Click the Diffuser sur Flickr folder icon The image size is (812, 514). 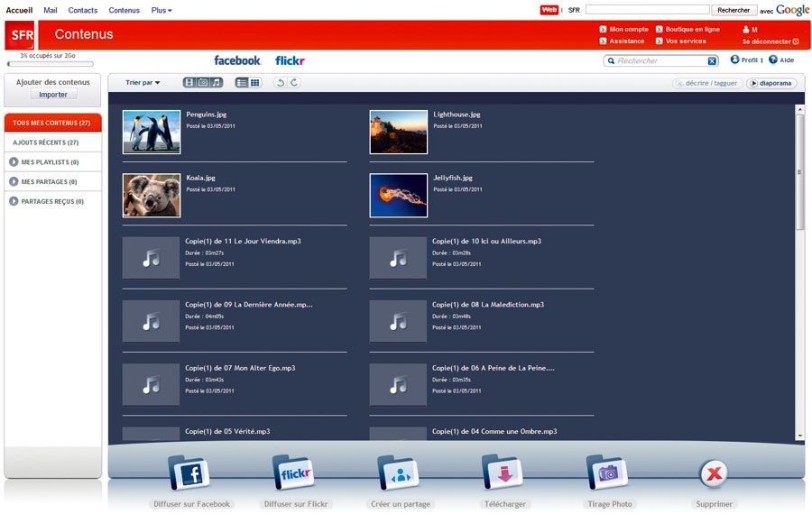(x=292, y=473)
